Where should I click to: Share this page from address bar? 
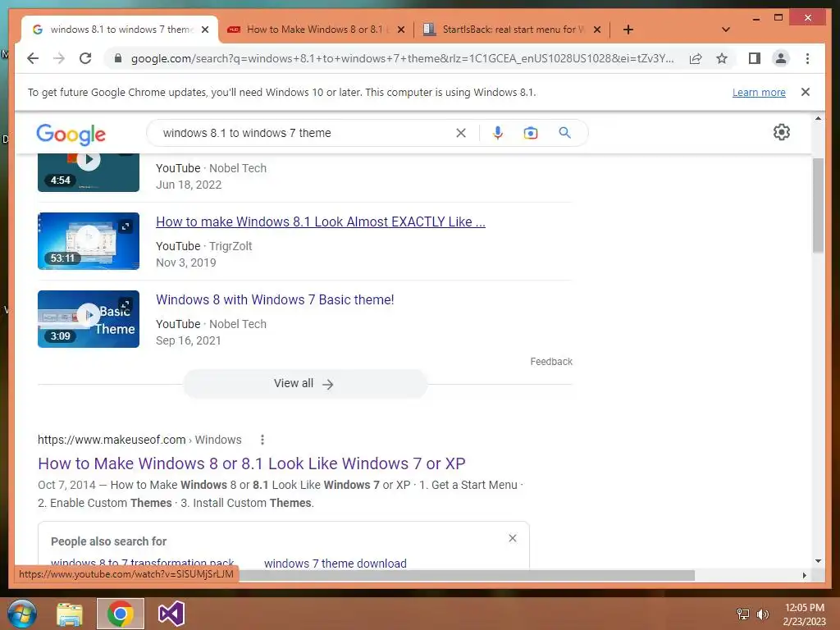(696, 58)
